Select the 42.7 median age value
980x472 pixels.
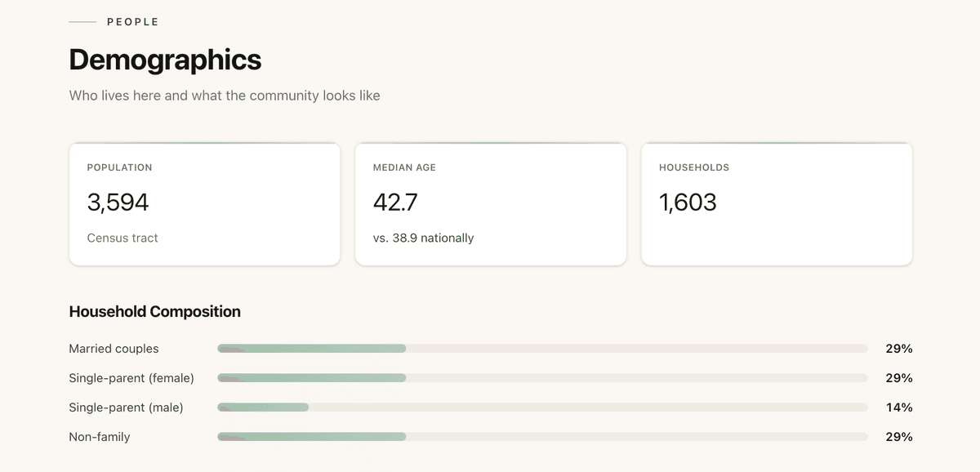tap(395, 202)
